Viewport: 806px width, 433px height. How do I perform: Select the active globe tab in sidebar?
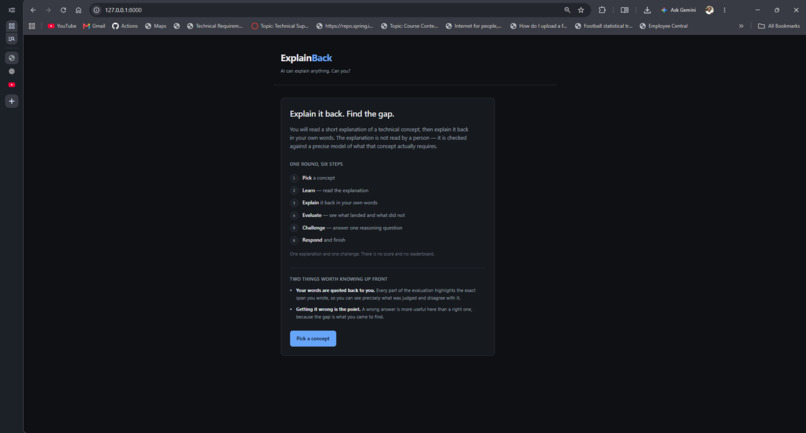coord(11,58)
